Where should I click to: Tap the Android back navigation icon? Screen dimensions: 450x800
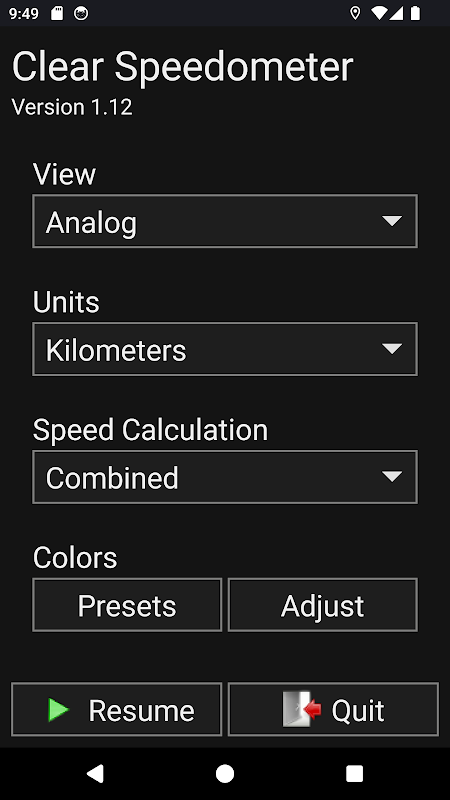coord(95,773)
